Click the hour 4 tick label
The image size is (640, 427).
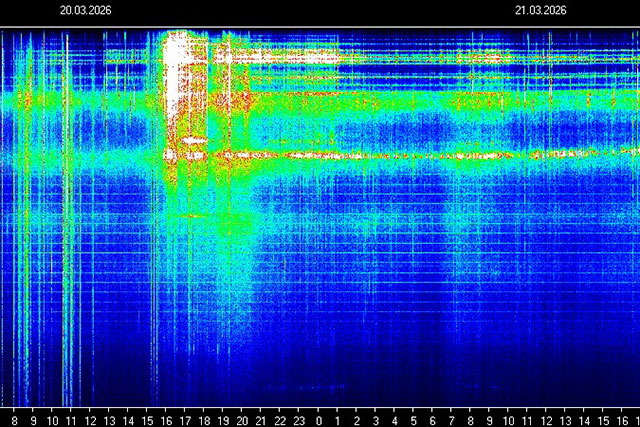point(394,419)
